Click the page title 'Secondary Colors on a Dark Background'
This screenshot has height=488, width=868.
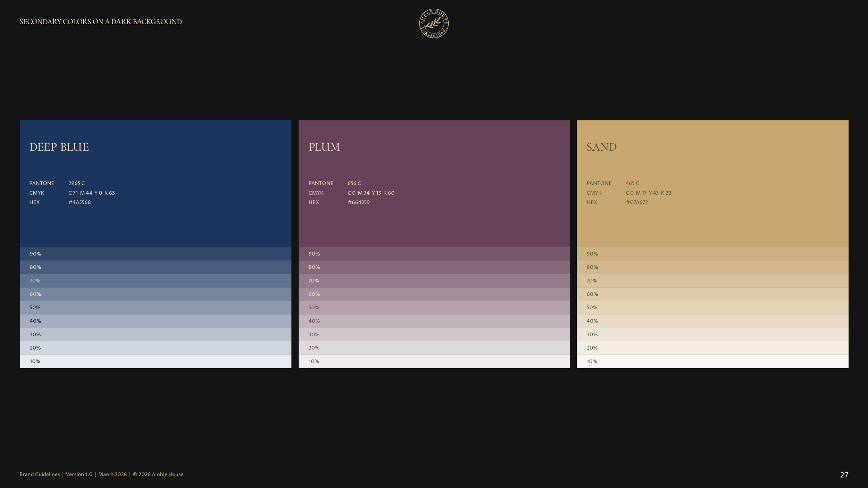pyautogui.click(x=101, y=22)
